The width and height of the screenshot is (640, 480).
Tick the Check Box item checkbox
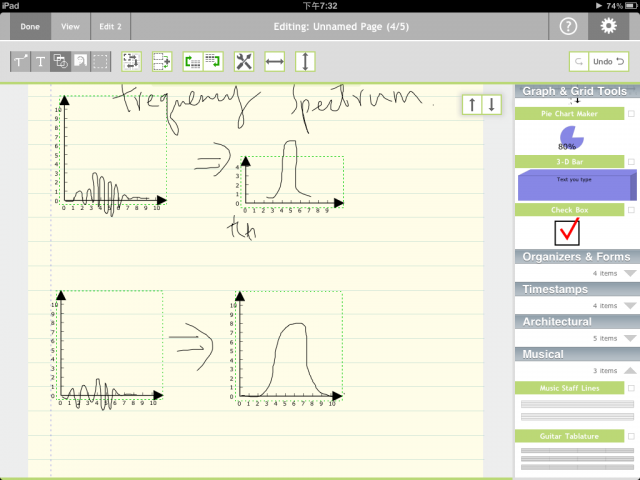[x=631, y=210]
